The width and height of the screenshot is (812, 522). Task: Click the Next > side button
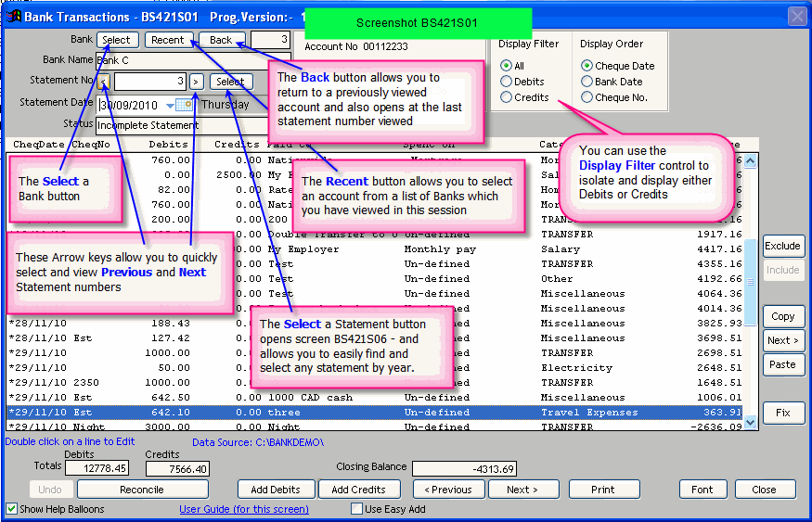tap(783, 340)
